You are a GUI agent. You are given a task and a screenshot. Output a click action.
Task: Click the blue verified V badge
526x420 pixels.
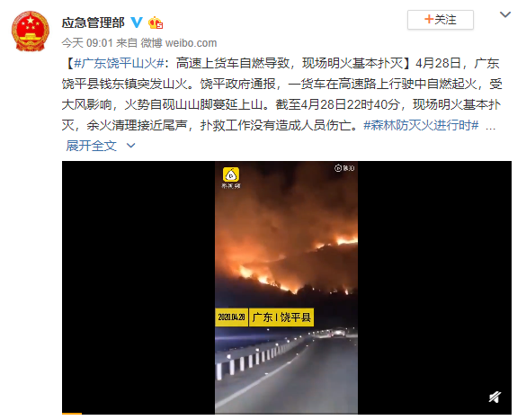tap(137, 22)
